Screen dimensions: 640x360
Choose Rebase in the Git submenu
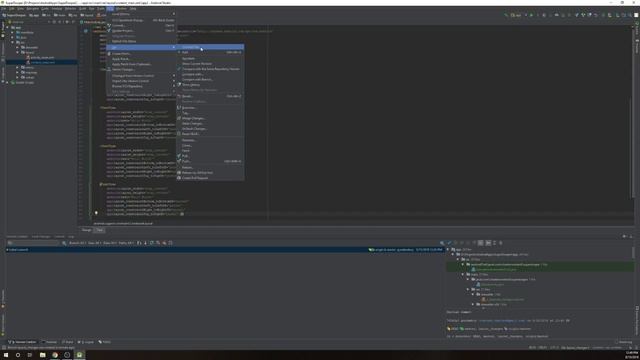210,167
